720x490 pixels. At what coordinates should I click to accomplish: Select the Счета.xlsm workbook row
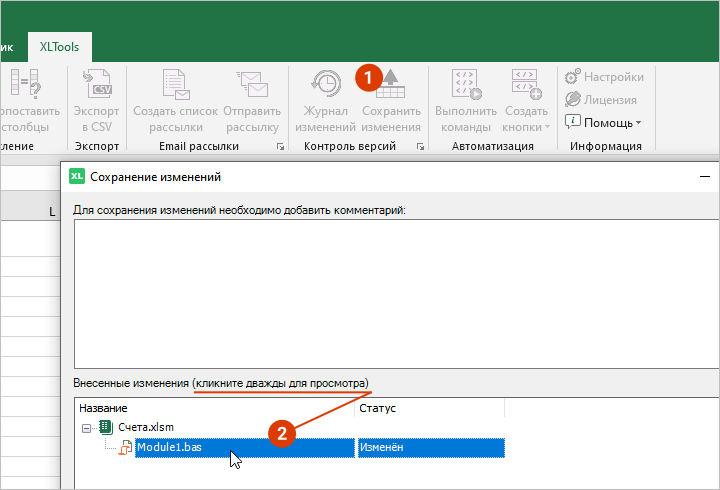(x=146, y=427)
